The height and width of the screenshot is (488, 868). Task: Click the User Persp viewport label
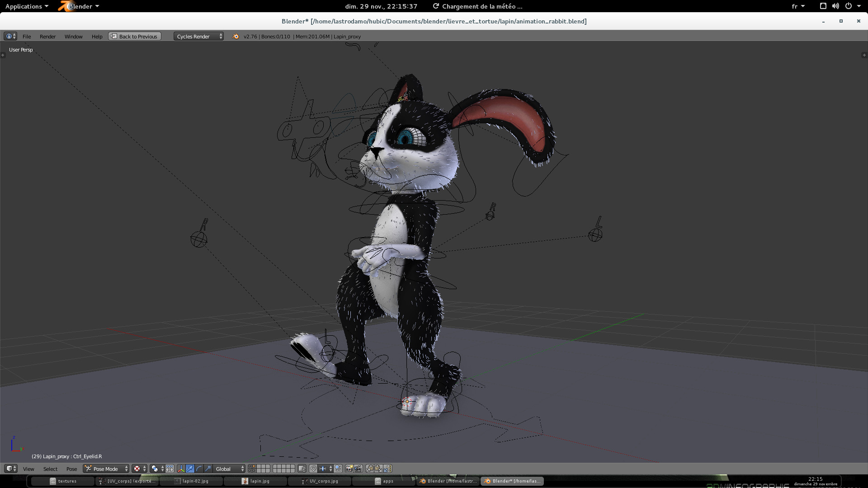tap(21, 50)
